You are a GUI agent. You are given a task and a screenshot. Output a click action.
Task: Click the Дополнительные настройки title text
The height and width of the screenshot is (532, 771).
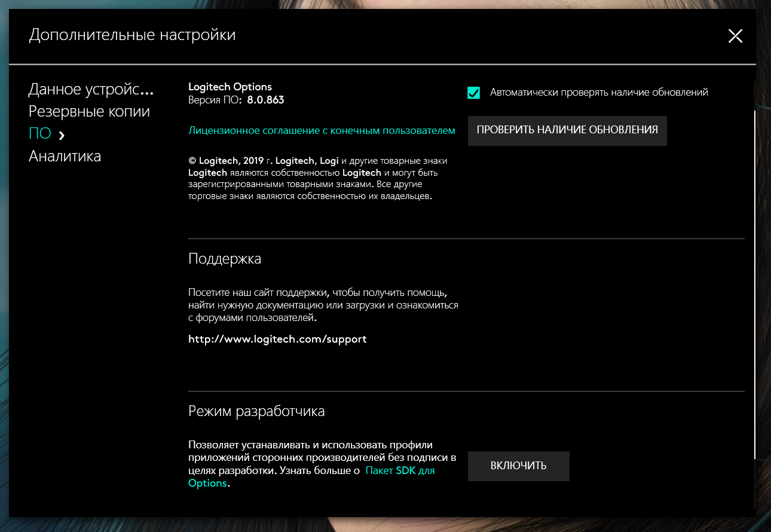point(132,35)
